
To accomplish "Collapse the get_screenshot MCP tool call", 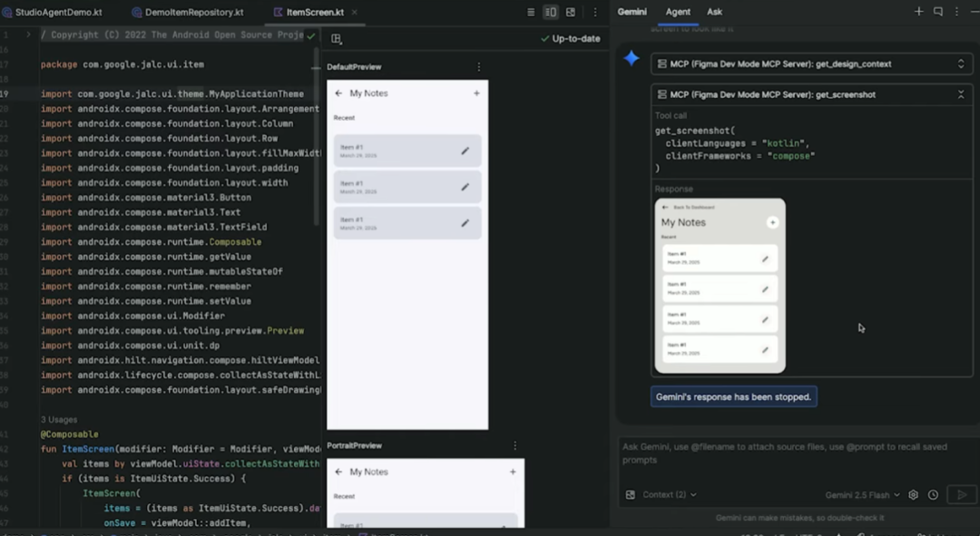I will [x=960, y=93].
